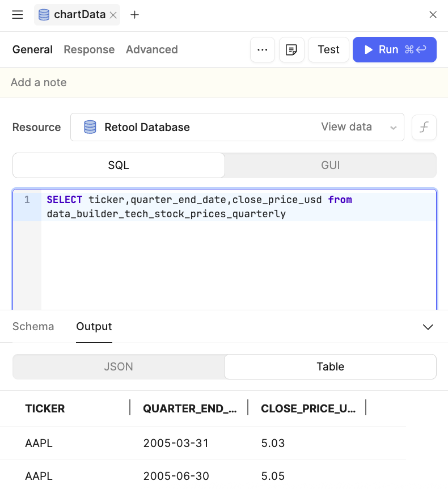Run the query
This screenshot has height=489, width=448.
pyautogui.click(x=394, y=49)
